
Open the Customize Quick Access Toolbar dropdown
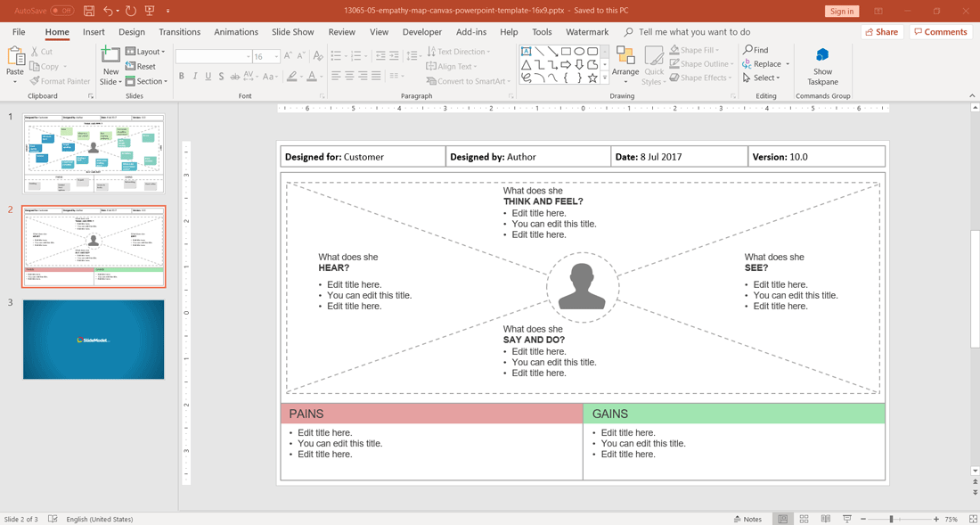(168, 12)
